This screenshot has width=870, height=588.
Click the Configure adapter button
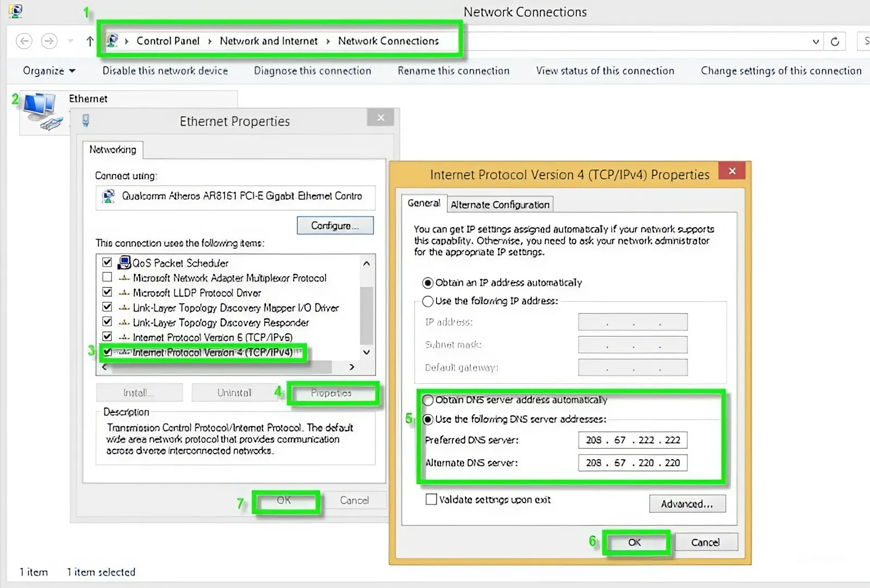click(335, 226)
